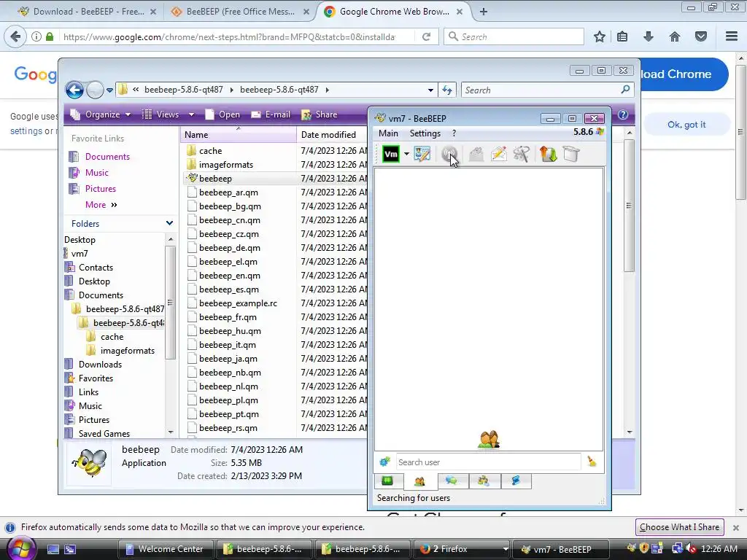Click the Firefox reload button
Screen dimensions: 747x560
tap(426, 36)
